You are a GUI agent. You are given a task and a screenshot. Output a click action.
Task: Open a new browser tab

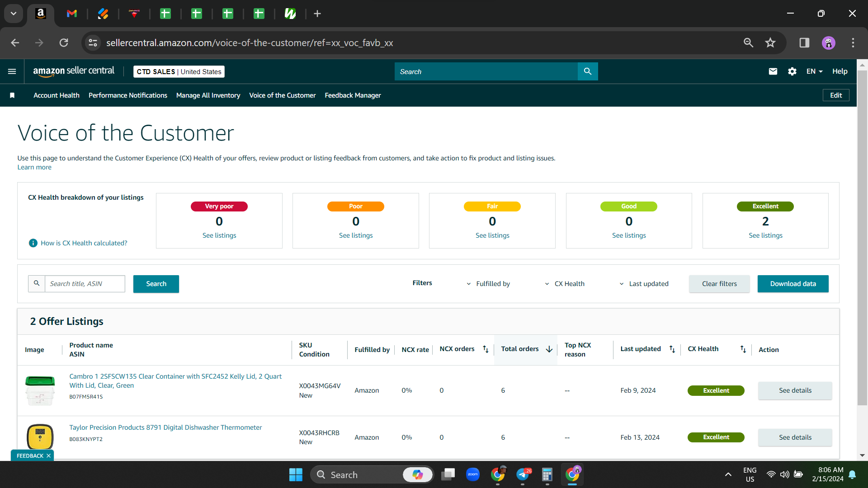tap(317, 14)
